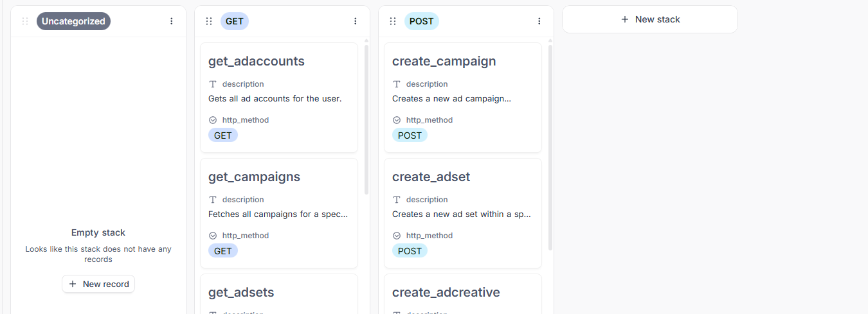Select the create_adset record title
Viewport: 868px width, 314px height.
(431, 177)
